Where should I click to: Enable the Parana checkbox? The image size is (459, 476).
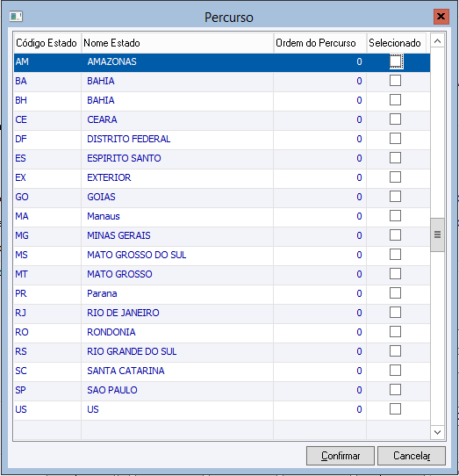[x=395, y=293]
